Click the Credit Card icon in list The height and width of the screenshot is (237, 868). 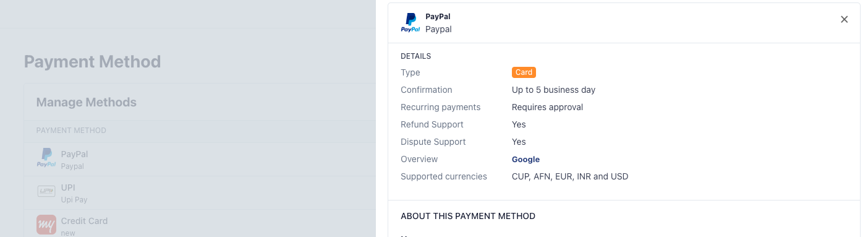[46, 224]
